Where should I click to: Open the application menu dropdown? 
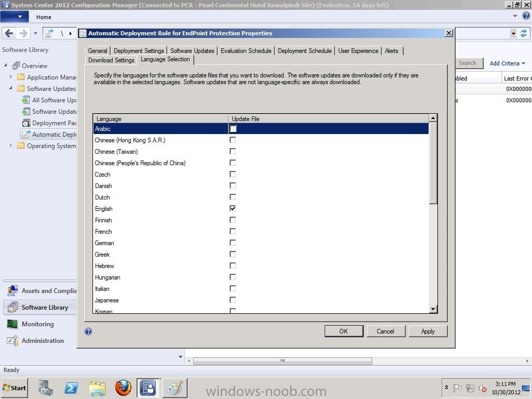[15, 17]
